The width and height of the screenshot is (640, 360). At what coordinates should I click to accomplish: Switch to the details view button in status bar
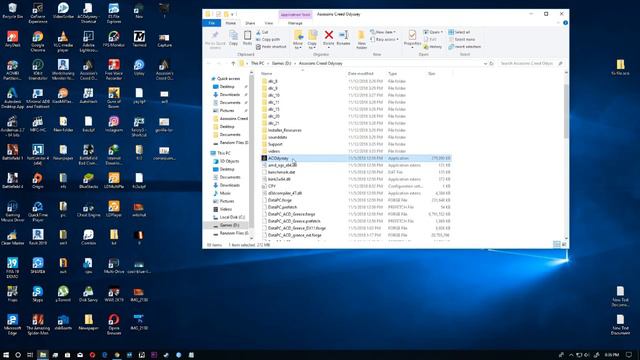coord(556,244)
